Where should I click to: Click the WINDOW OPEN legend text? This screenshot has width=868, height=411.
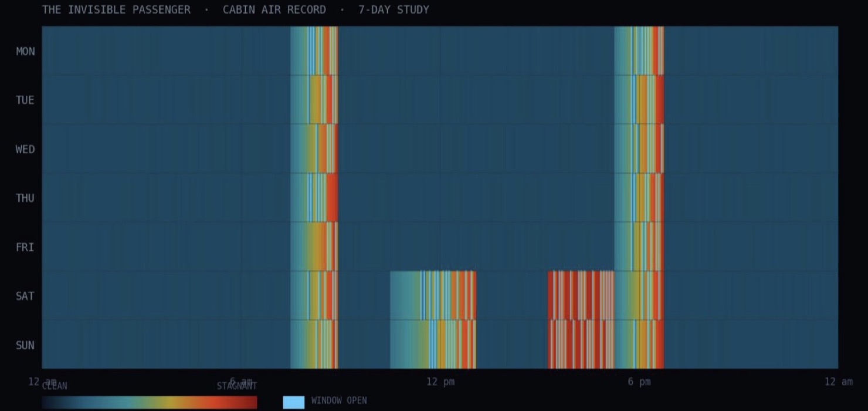pos(339,400)
